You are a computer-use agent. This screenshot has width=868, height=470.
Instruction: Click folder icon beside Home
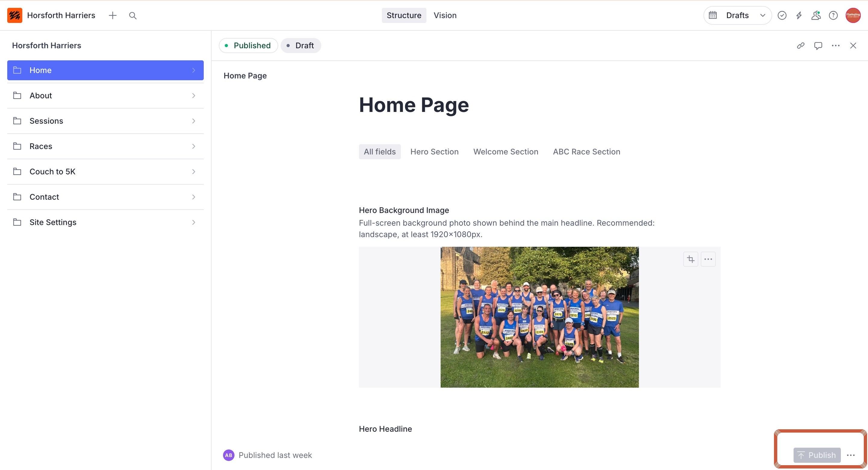pyautogui.click(x=17, y=70)
